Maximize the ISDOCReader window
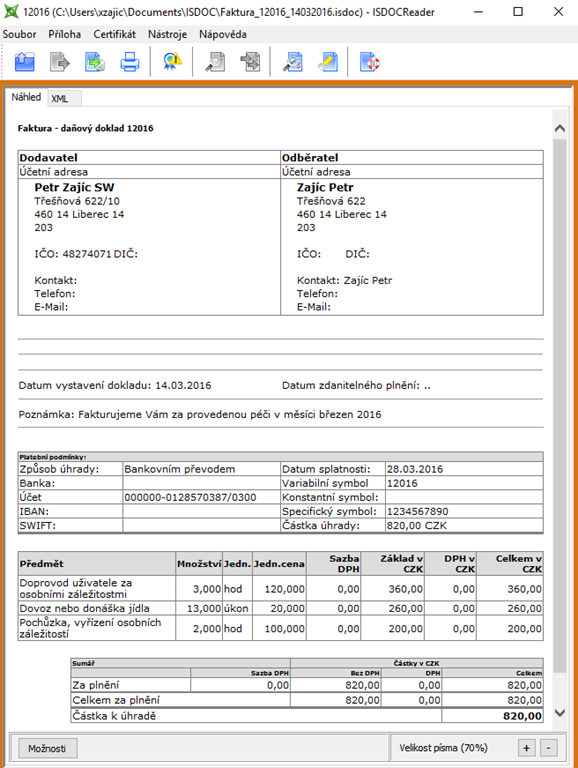Viewport: 578px width, 768px height. [518, 12]
